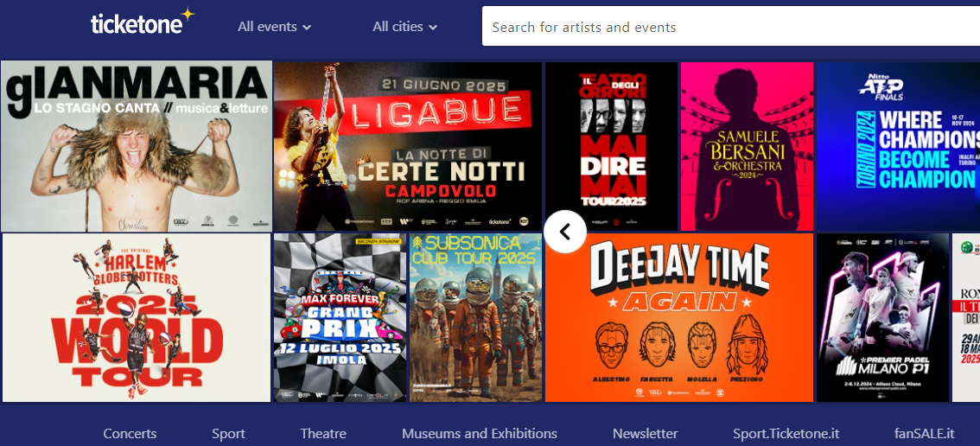Open the Subsonica Club Tour 2025 poster
980x446 pixels.
pyautogui.click(x=475, y=318)
